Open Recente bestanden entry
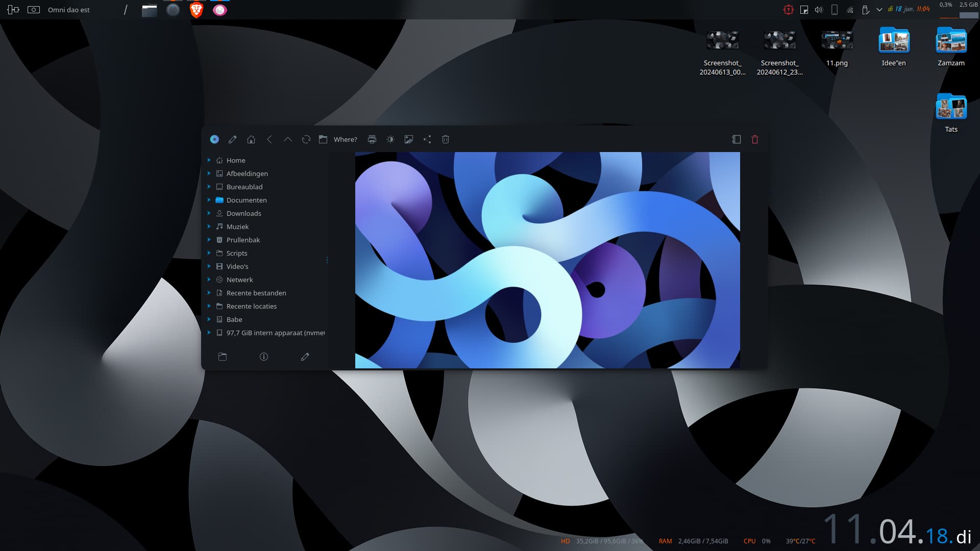The height and width of the screenshot is (551, 980). click(x=256, y=293)
